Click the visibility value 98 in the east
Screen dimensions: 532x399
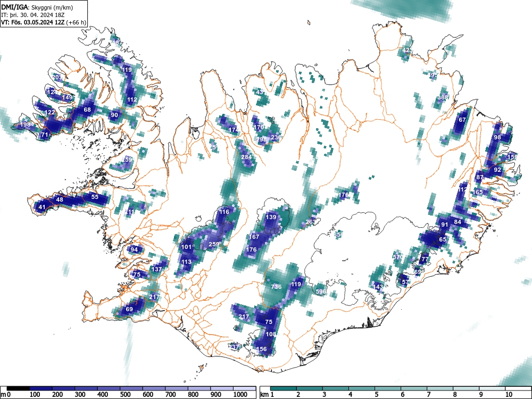pyautogui.click(x=497, y=137)
